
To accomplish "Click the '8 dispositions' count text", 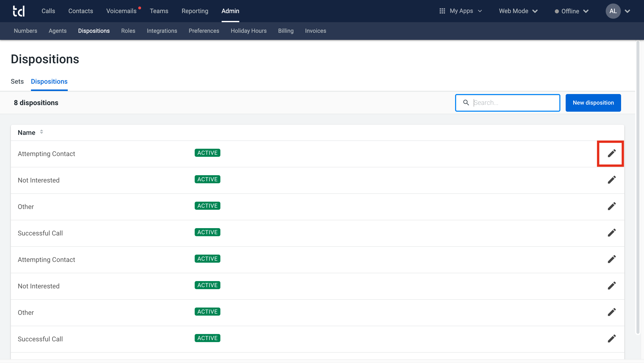I will pyautogui.click(x=36, y=103).
